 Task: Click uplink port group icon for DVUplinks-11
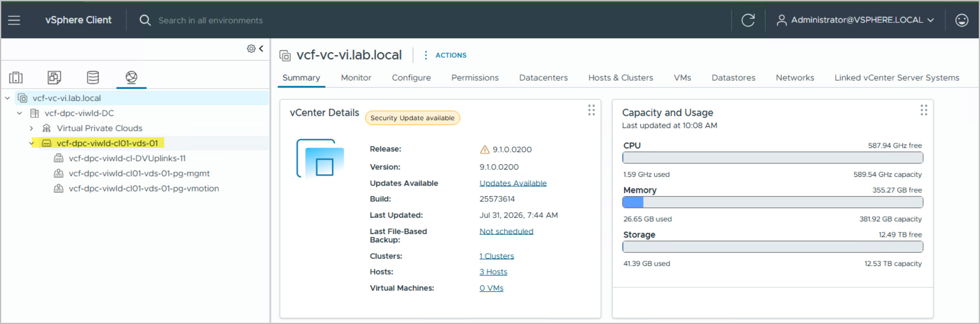[x=59, y=158]
